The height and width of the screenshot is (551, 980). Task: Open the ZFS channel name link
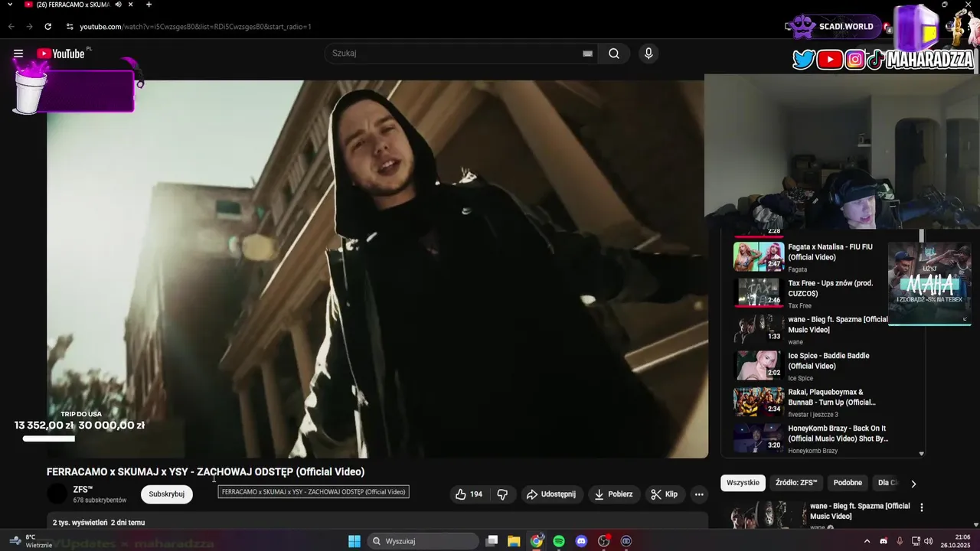[x=83, y=490]
